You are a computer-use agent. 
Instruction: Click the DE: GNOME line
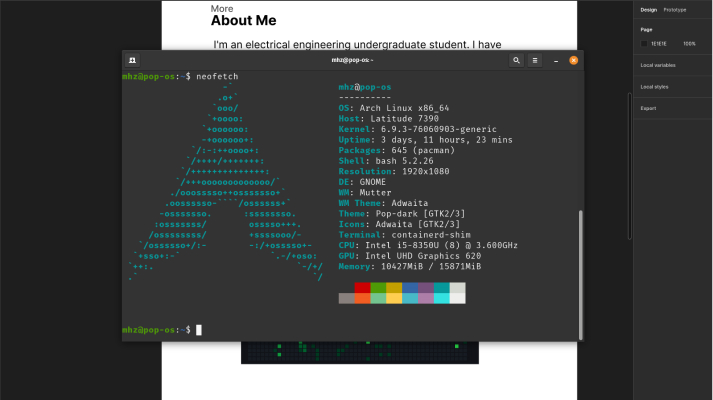click(x=362, y=182)
